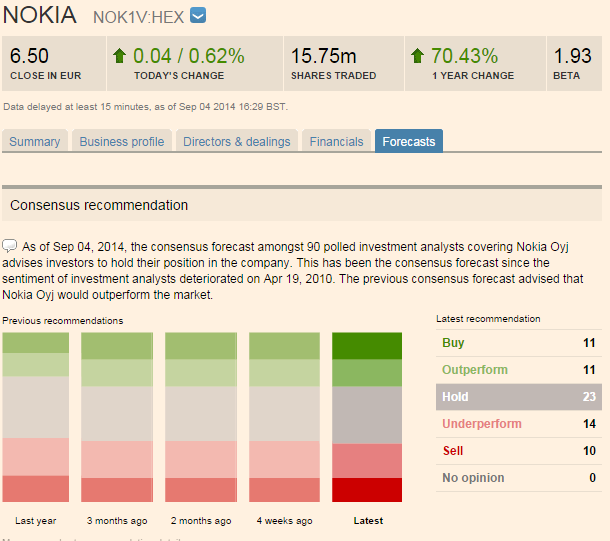
Task: Click the Latest recommendation table heading
Action: (488, 319)
